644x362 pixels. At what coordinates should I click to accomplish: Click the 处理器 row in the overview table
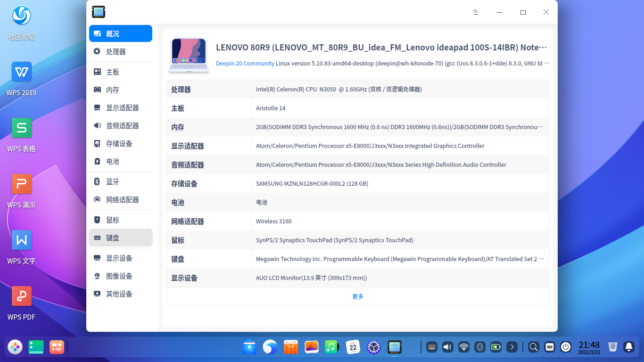pyautogui.click(x=358, y=90)
